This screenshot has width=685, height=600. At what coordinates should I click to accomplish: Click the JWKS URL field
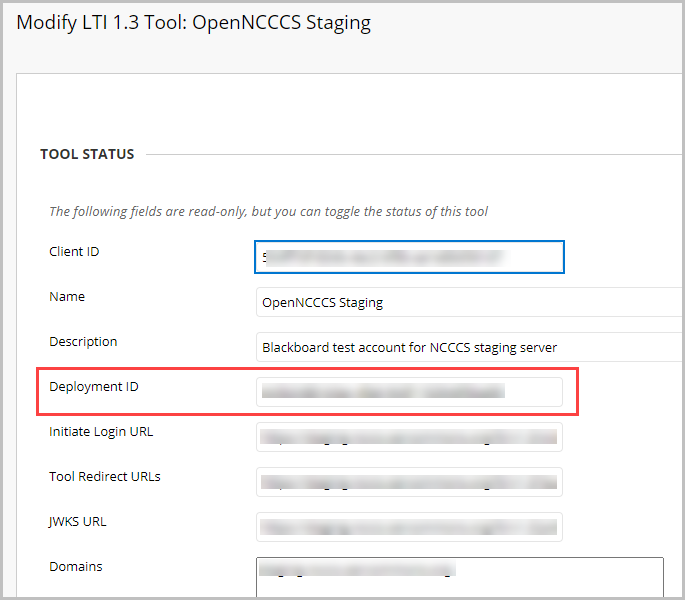[x=409, y=527]
